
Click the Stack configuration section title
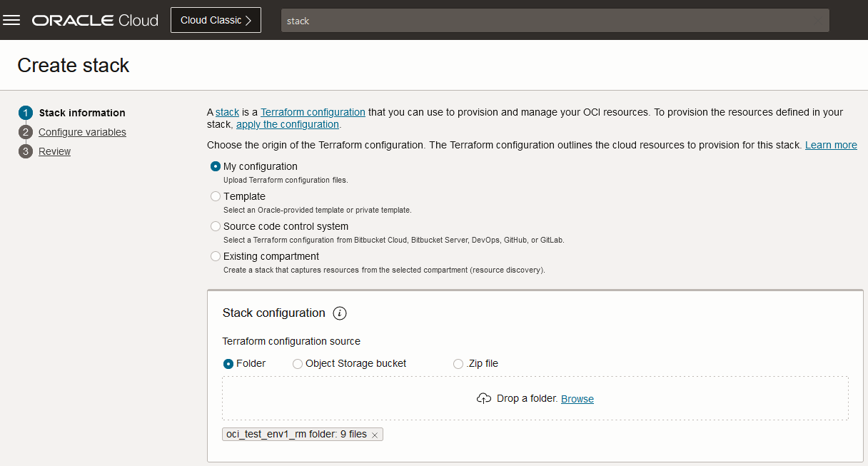tap(274, 313)
